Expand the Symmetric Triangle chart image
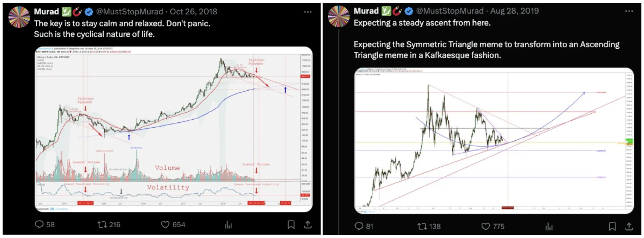644x238 pixels. [x=494, y=141]
